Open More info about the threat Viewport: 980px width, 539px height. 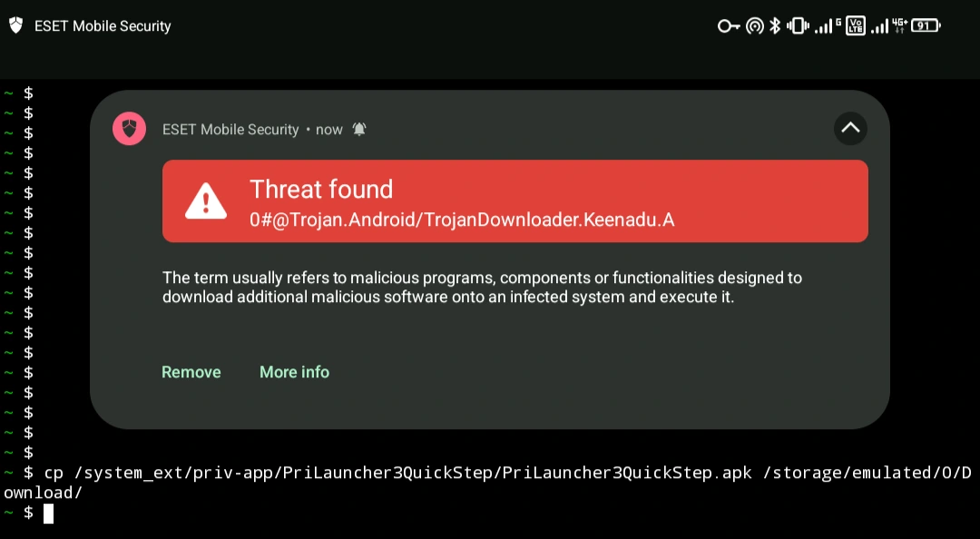(294, 372)
